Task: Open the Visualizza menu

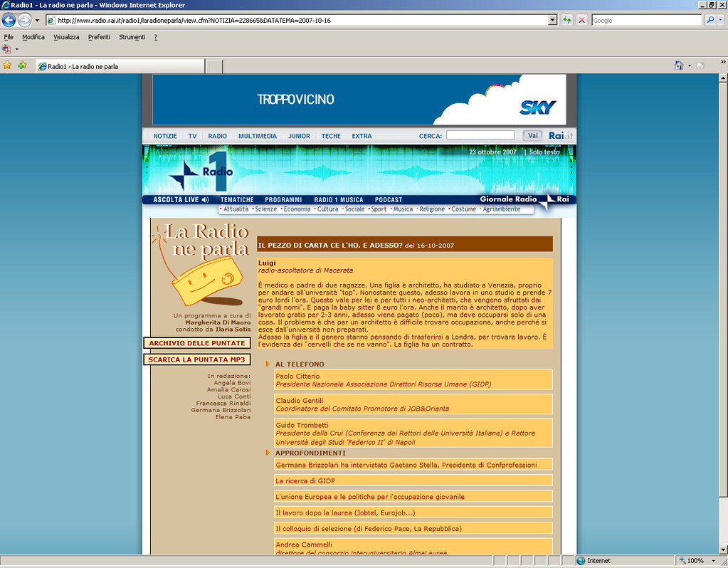Action: pos(66,37)
